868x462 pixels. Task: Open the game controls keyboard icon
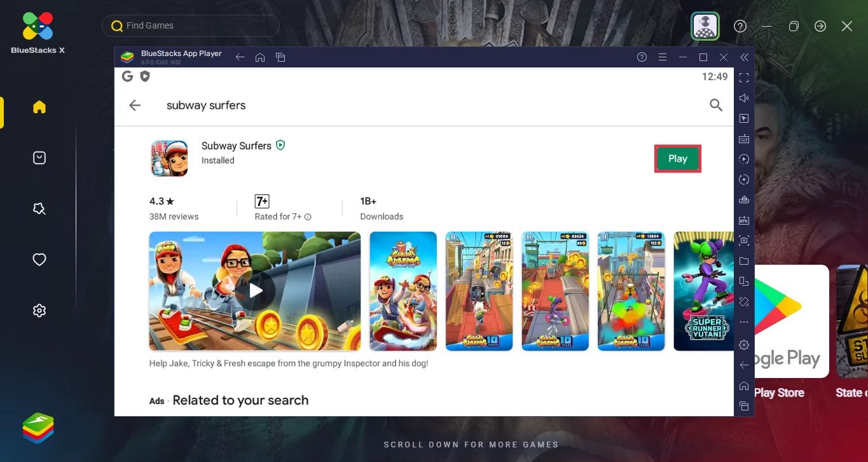pos(744,139)
